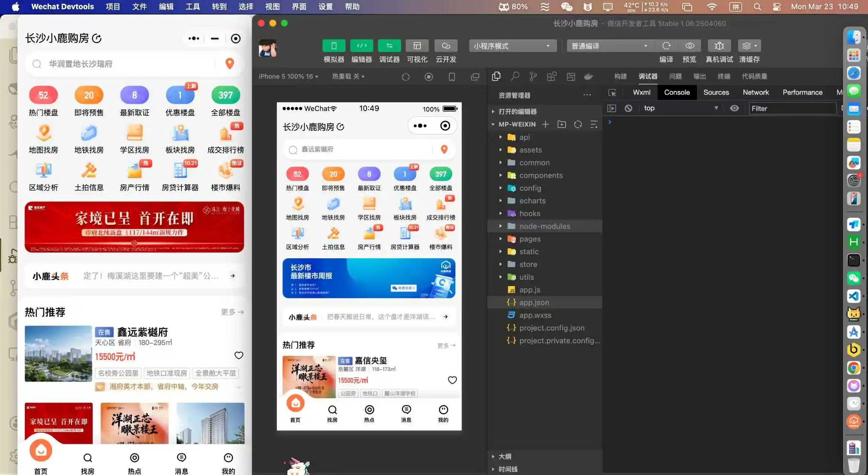Toggle the 调试器 debugger panel button
Viewport: 868px width, 475px height.
(389, 46)
